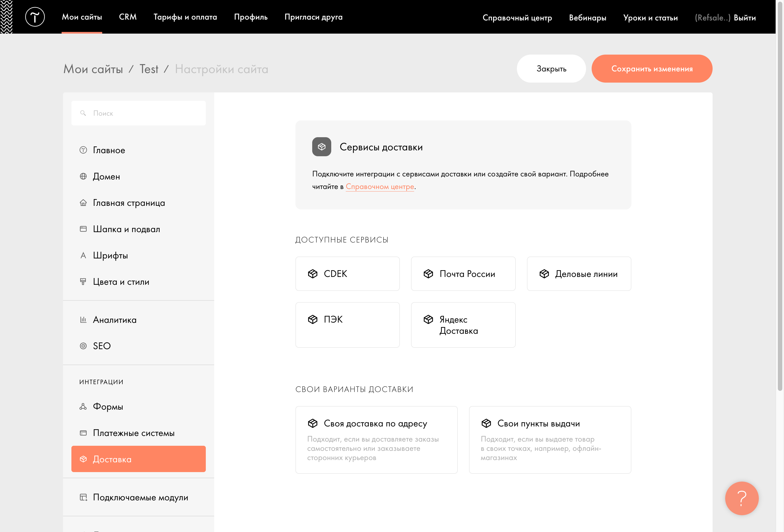Click the paint roller icon beside Цвета и стили
The image size is (784, 532).
(83, 281)
